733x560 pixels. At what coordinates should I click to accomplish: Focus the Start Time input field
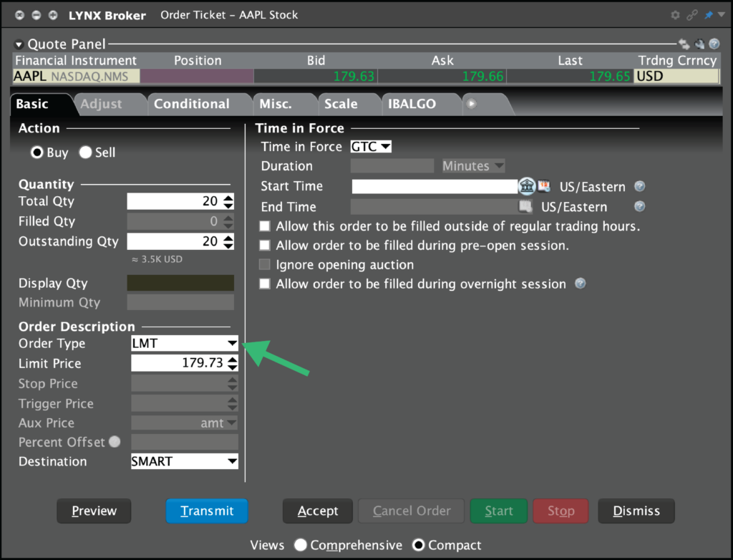pyautogui.click(x=435, y=186)
